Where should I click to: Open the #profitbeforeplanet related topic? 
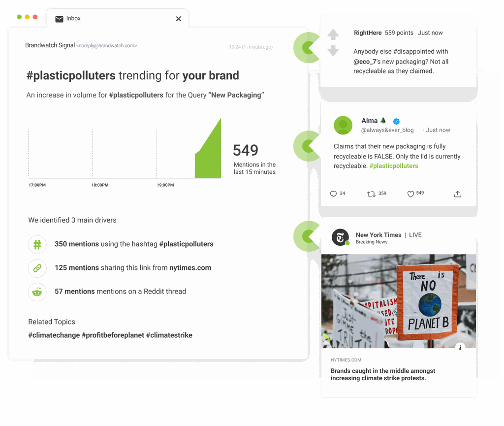click(113, 335)
